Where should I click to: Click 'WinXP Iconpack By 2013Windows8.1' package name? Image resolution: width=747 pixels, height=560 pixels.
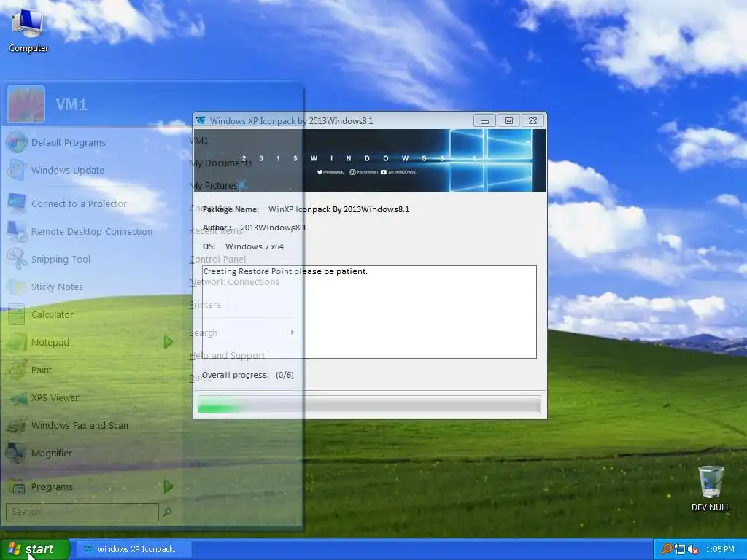tap(338, 209)
